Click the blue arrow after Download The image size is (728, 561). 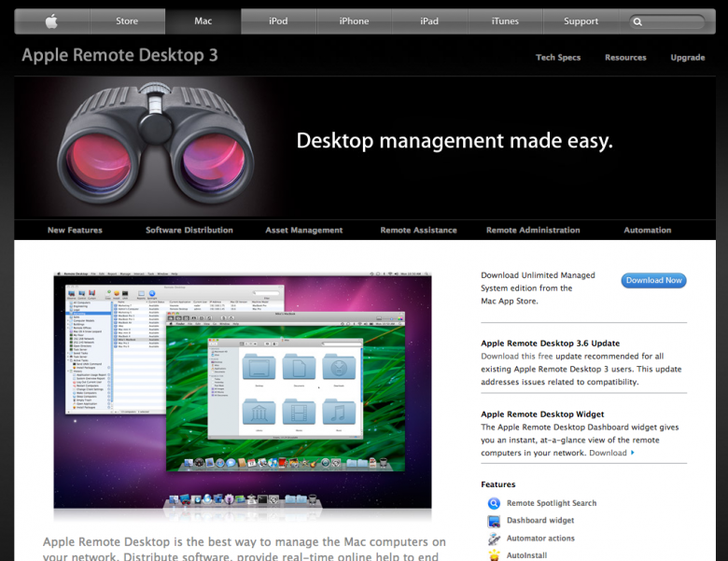point(633,453)
